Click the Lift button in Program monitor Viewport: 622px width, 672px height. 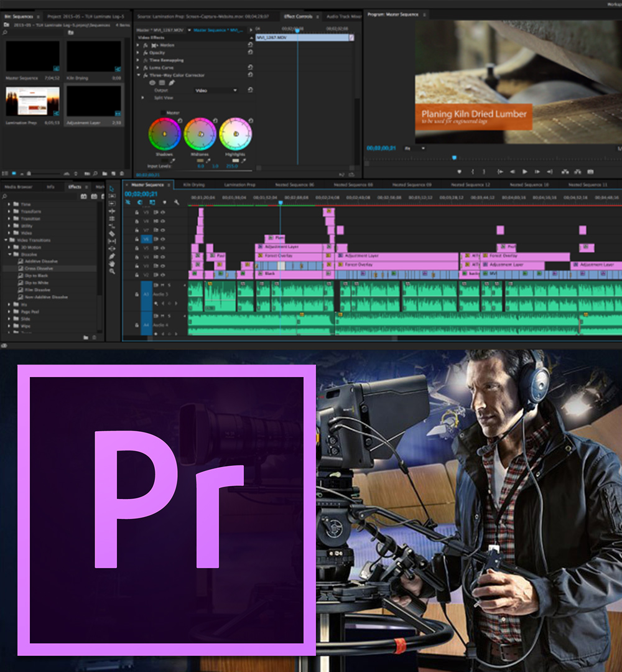(x=565, y=172)
